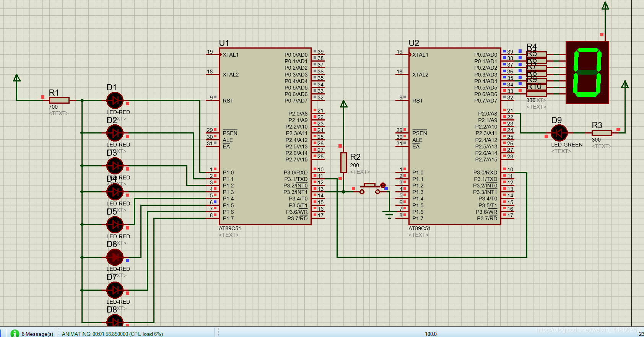Select the seven-segment display component
644x337 pixels.
coord(587,72)
